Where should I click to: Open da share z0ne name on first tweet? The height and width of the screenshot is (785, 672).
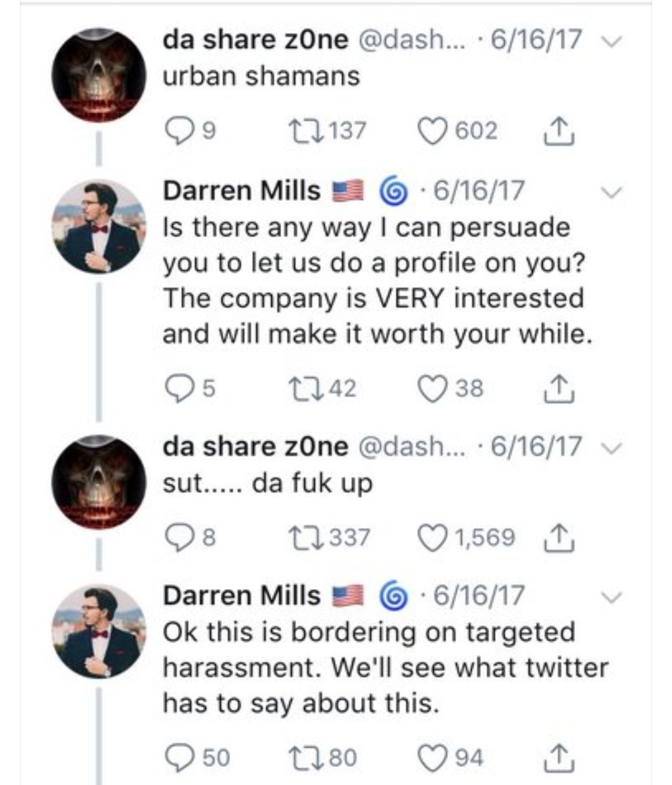tap(255, 40)
